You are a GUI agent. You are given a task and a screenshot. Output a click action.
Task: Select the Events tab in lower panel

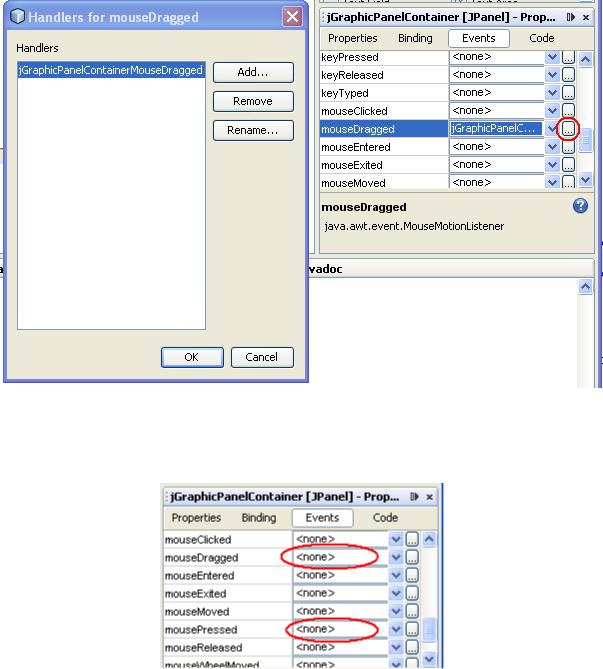pos(322,518)
